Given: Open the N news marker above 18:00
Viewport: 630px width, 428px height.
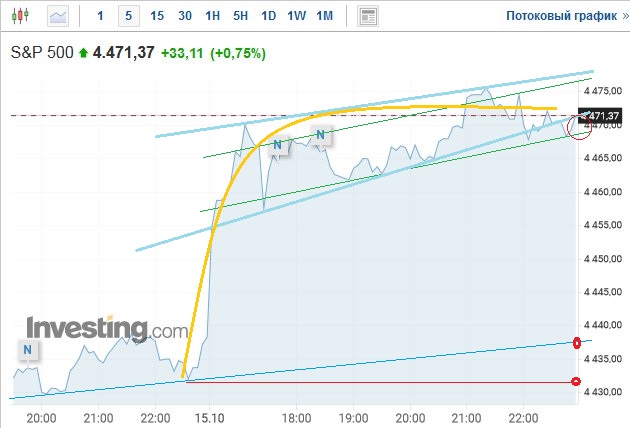Looking at the screenshot, I should point(320,135).
